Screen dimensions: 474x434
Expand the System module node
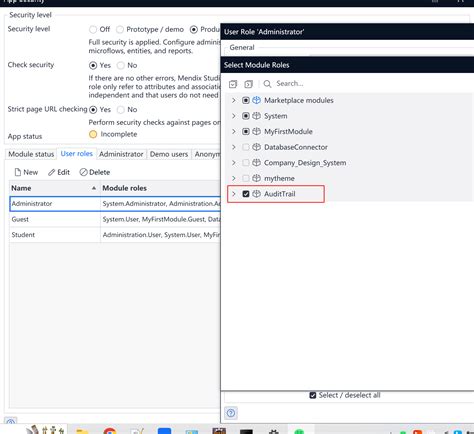(234, 116)
